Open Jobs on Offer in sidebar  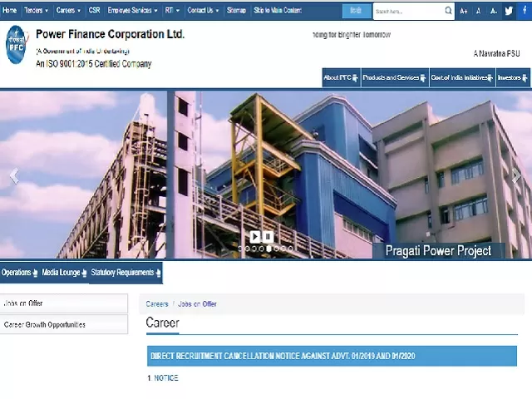click(x=64, y=303)
